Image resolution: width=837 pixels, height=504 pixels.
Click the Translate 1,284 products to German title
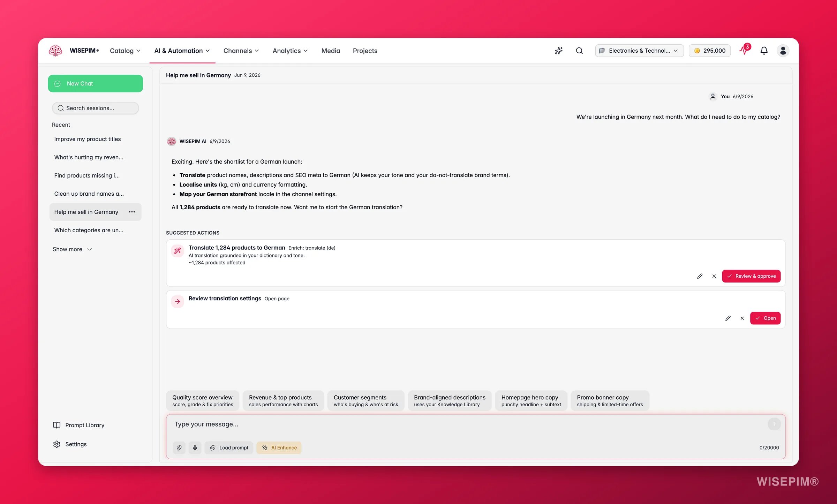point(237,248)
